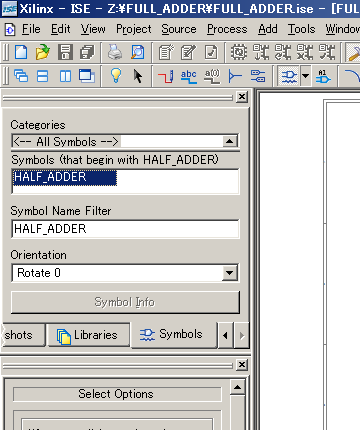Viewport: 360px width, 430px height.
Task: Click the options panel scroll-up arrow
Action: click(237, 387)
